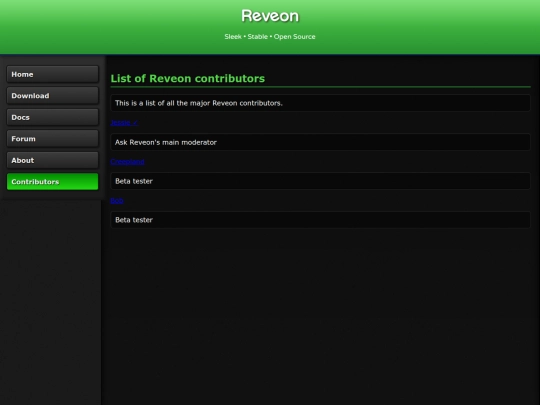Click the 'Beta tester' box under Creepland

[x=320, y=181]
